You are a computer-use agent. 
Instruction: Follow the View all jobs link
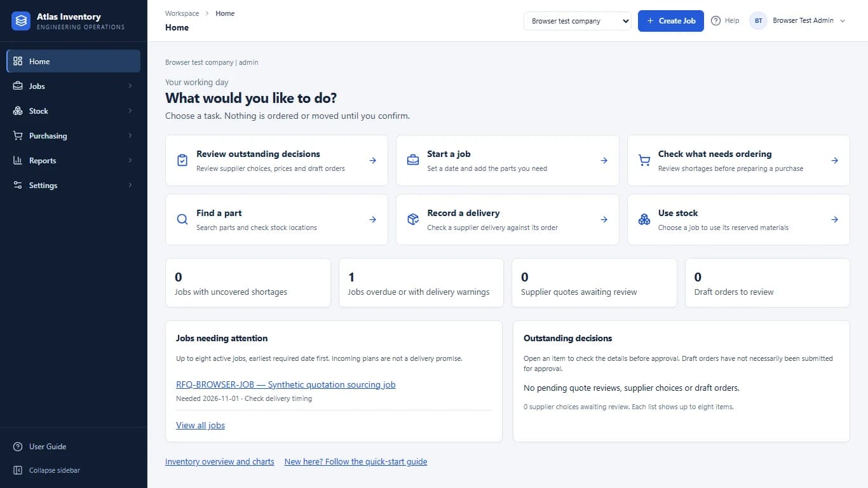pyautogui.click(x=200, y=425)
